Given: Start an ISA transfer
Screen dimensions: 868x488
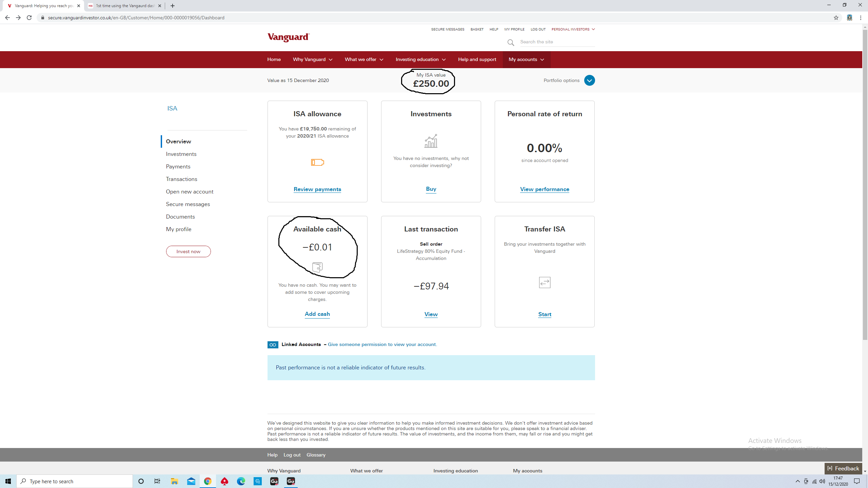Looking at the screenshot, I should pos(545,314).
